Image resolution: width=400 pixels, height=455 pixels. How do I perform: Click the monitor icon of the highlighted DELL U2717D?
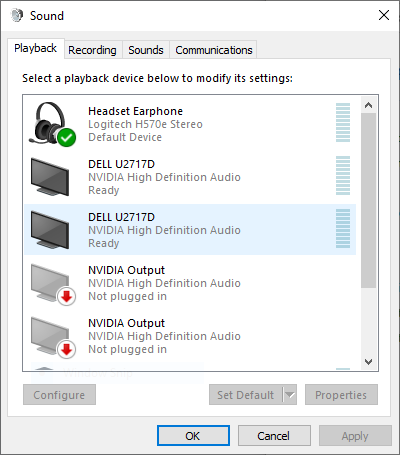coord(50,230)
